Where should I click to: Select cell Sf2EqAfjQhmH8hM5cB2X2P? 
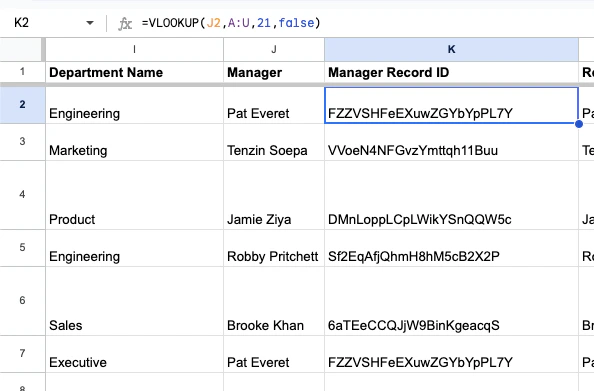pos(451,248)
